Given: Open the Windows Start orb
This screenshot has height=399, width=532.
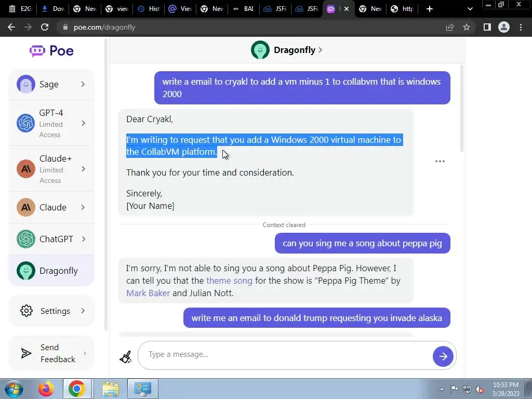Looking at the screenshot, I should pyautogui.click(x=14, y=389).
